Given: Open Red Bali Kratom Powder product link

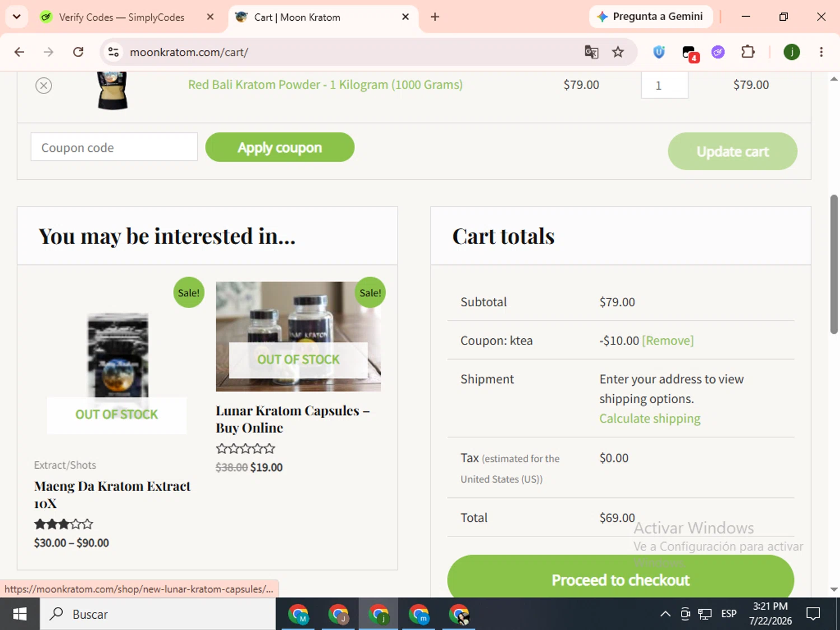Looking at the screenshot, I should [325, 85].
